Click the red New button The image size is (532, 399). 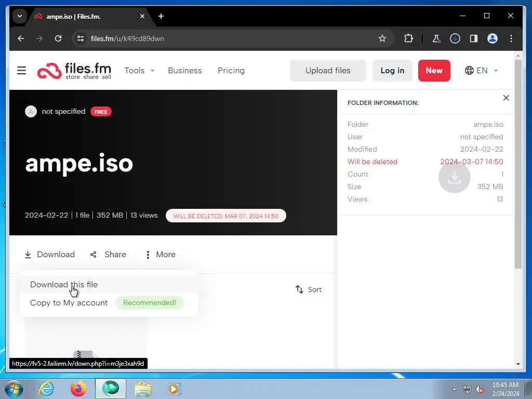[434, 71]
